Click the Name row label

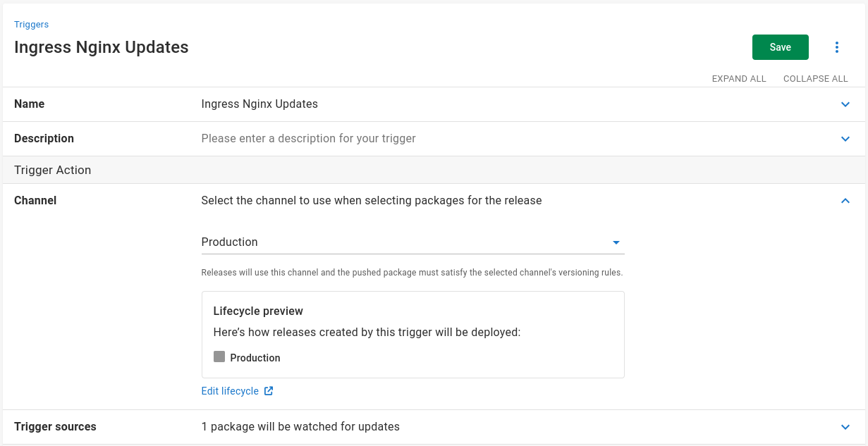[30, 104]
